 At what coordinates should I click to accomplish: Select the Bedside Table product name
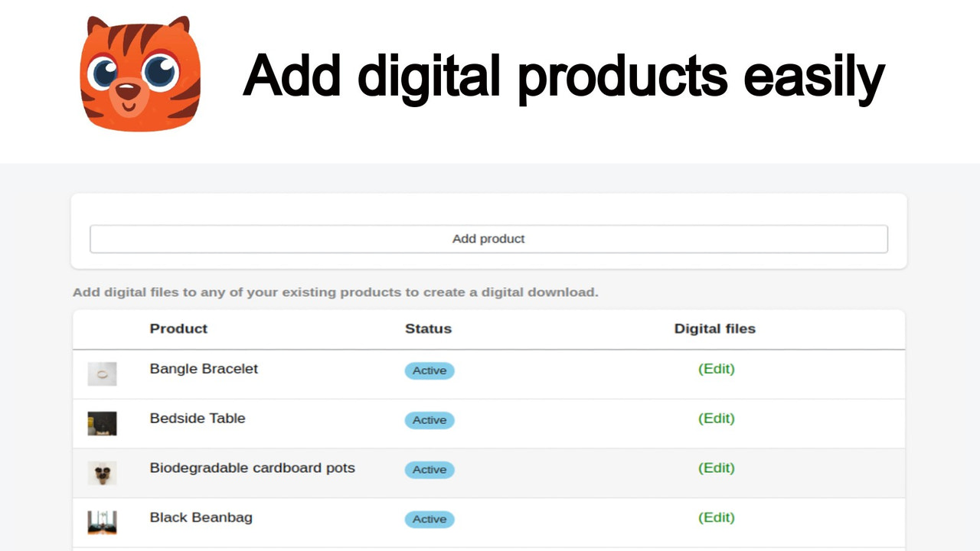click(x=197, y=419)
